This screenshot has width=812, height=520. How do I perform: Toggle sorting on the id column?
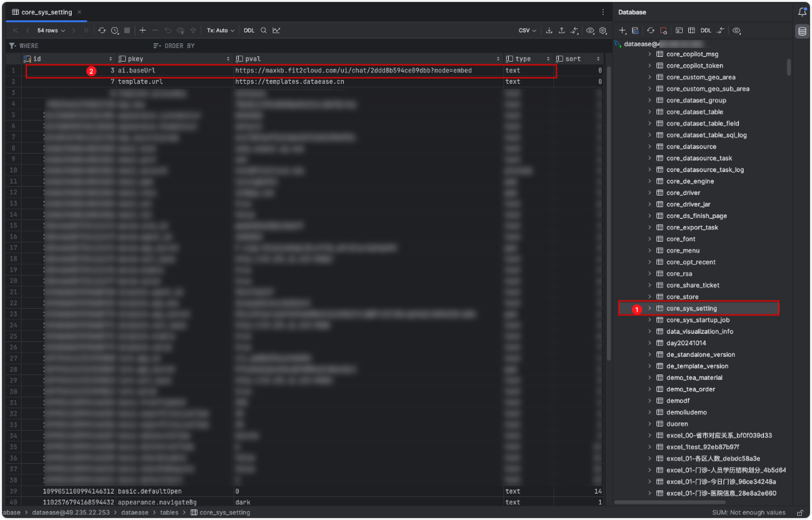tap(111, 59)
